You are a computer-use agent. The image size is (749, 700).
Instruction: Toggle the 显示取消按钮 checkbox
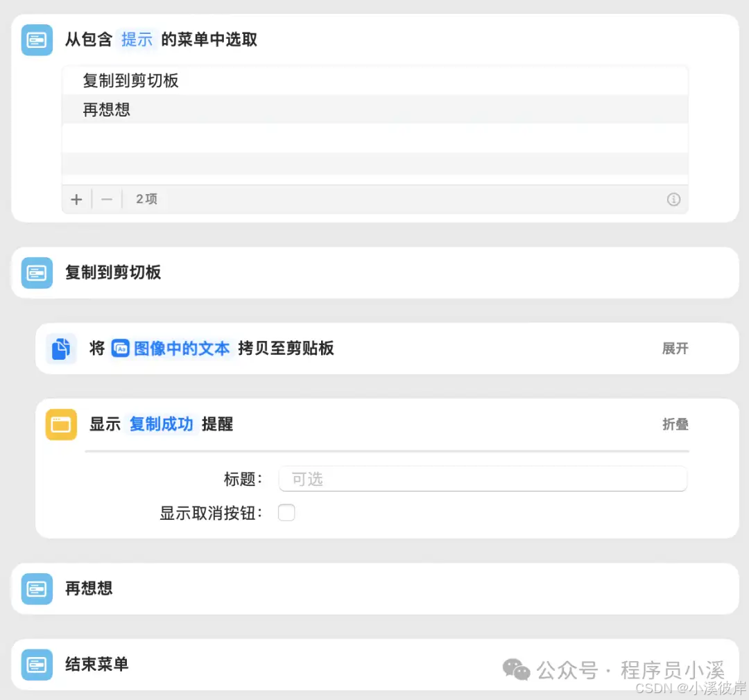[286, 513]
